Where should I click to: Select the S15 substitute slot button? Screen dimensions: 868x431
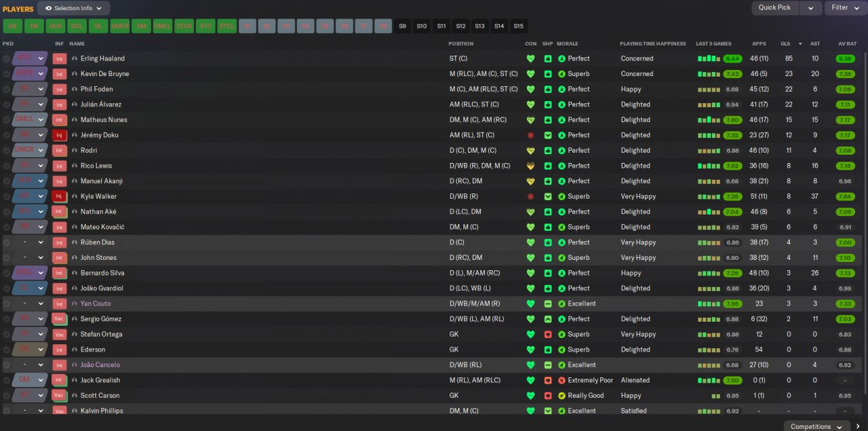tap(519, 26)
